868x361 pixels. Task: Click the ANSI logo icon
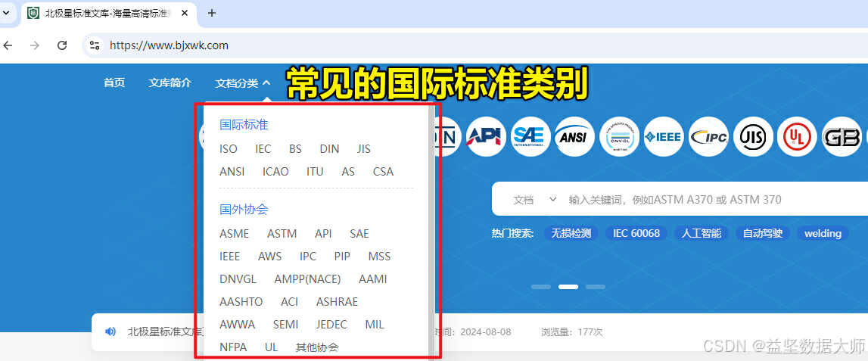[574, 136]
